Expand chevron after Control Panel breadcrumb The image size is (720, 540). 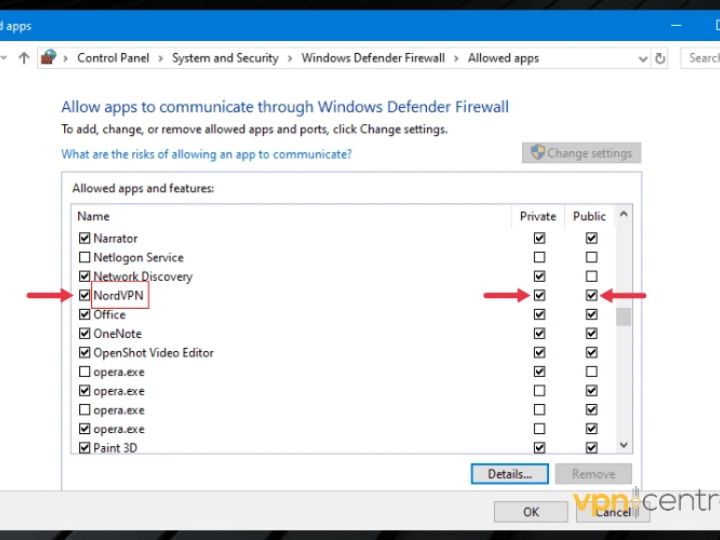point(160,59)
